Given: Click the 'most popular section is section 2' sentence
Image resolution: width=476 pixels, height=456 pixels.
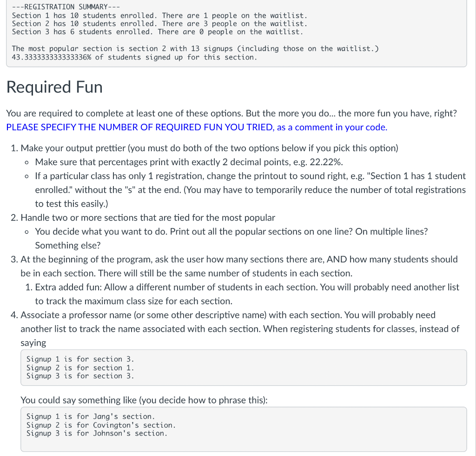Looking at the screenshot, I should pos(195,48).
